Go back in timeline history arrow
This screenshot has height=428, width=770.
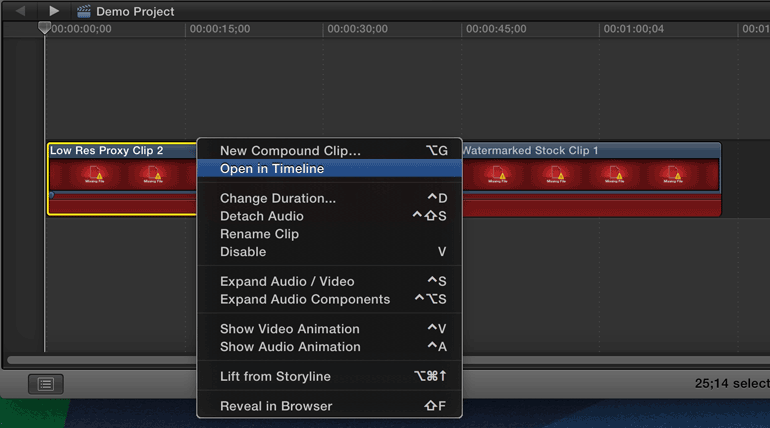pos(20,10)
